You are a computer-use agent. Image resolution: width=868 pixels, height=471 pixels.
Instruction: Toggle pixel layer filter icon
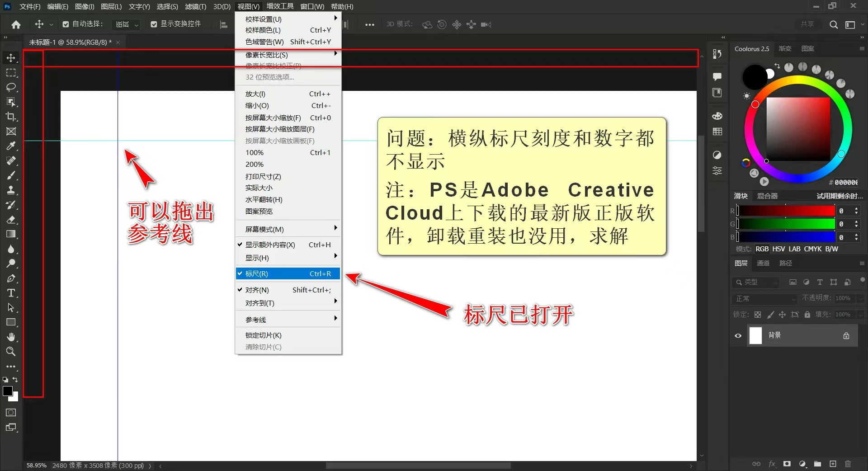coord(793,282)
